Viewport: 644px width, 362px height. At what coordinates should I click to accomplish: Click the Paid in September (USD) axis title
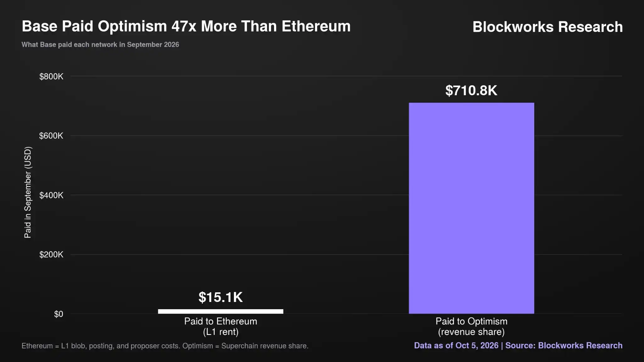click(28, 192)
